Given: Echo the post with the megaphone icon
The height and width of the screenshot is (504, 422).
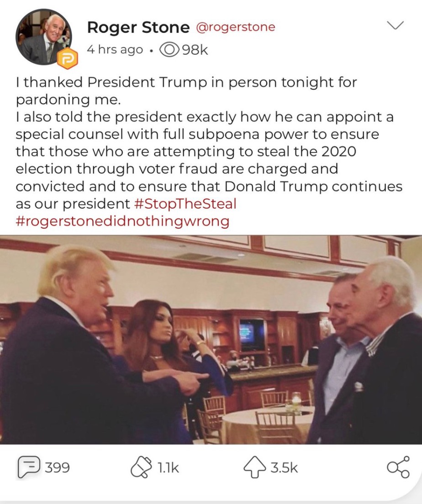Looking at the screenshot, I should pos(141,467).
